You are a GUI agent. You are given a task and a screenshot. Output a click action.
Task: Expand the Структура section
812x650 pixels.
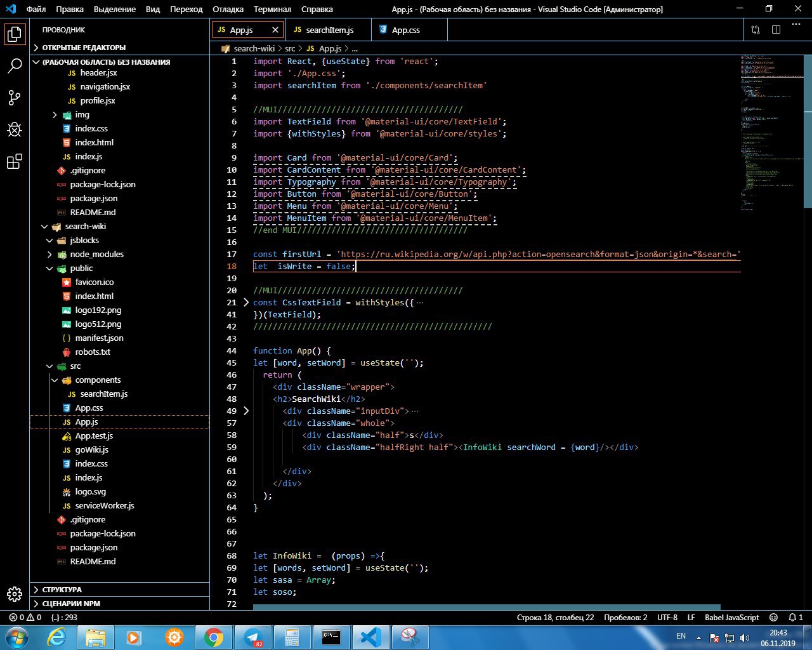[62, 590]
